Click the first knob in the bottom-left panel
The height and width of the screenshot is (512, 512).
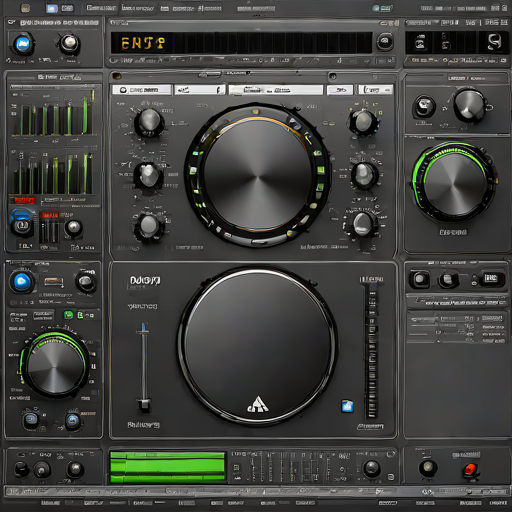coord(22,469)
